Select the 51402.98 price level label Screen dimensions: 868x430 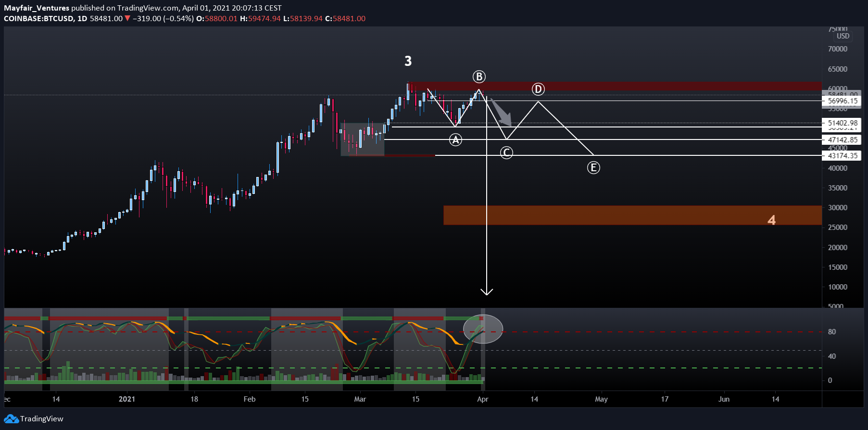coord(843,123)
